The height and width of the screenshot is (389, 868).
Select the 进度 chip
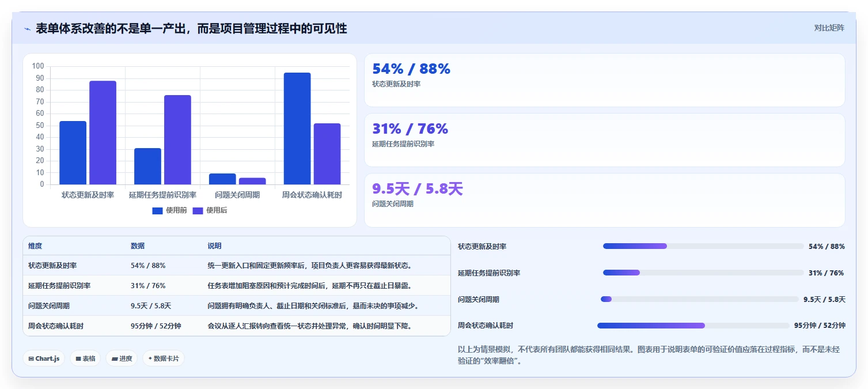coord(122,358)
